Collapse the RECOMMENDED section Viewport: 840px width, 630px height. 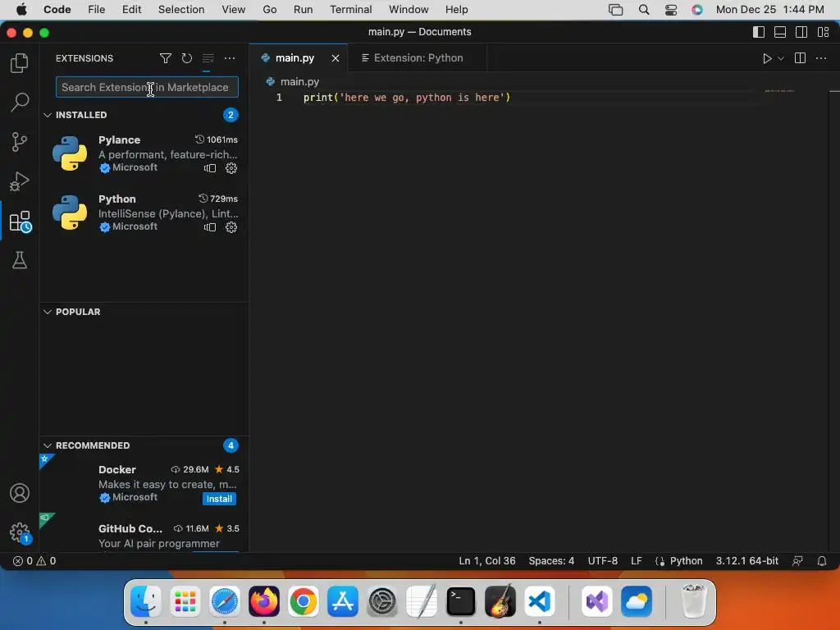click(47, 445)
